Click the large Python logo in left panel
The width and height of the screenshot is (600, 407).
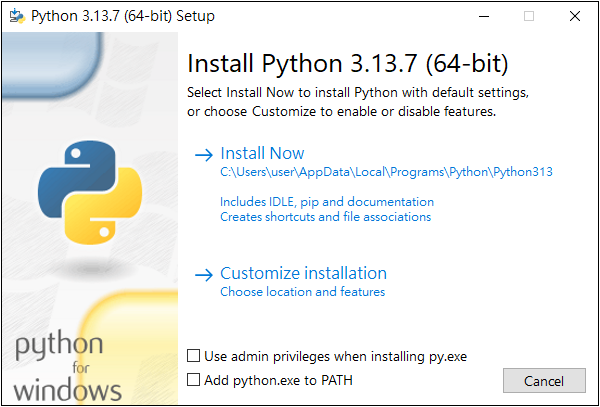(85, 192)
